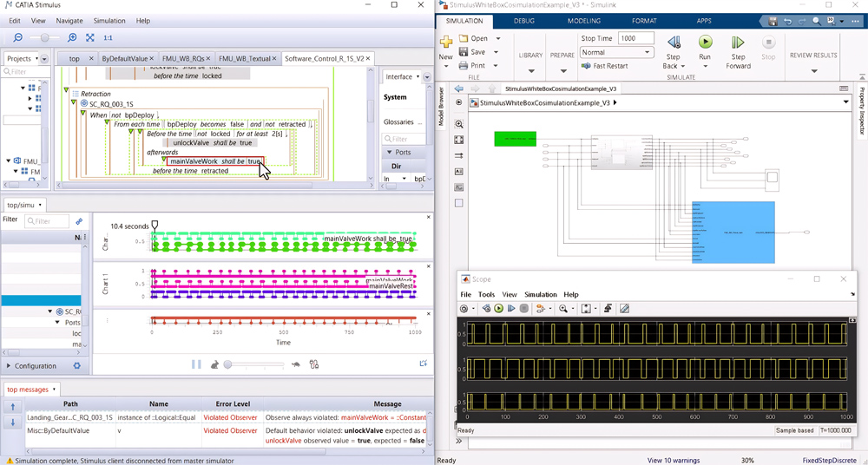
Task: Click the Scope zoom magnifier tool
Action: [563, 308]
